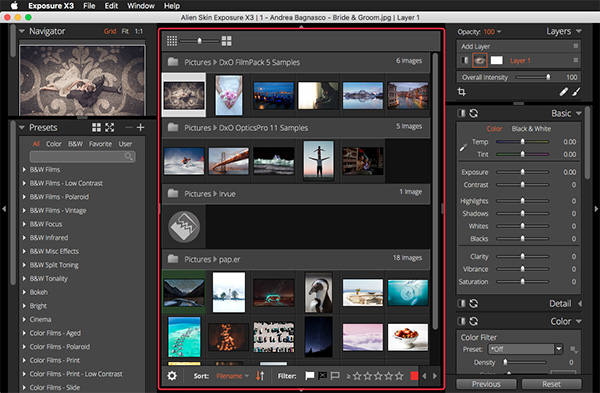
Task: Filter by picked white flag
Action: point(310,376)
